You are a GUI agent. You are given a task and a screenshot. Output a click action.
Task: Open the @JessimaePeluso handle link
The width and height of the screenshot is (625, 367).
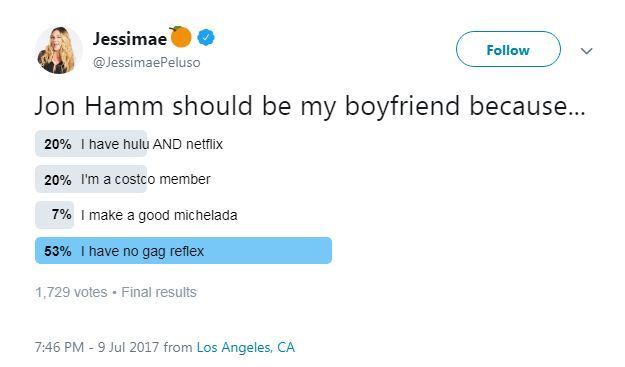coord(147,63)
